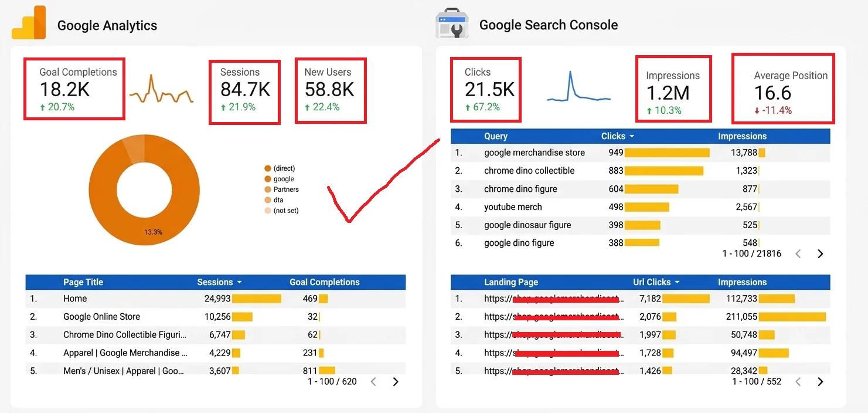The height and width of the screenshot is (413, 868).
Task: Click the Query column header
Action: coord(496,136)
